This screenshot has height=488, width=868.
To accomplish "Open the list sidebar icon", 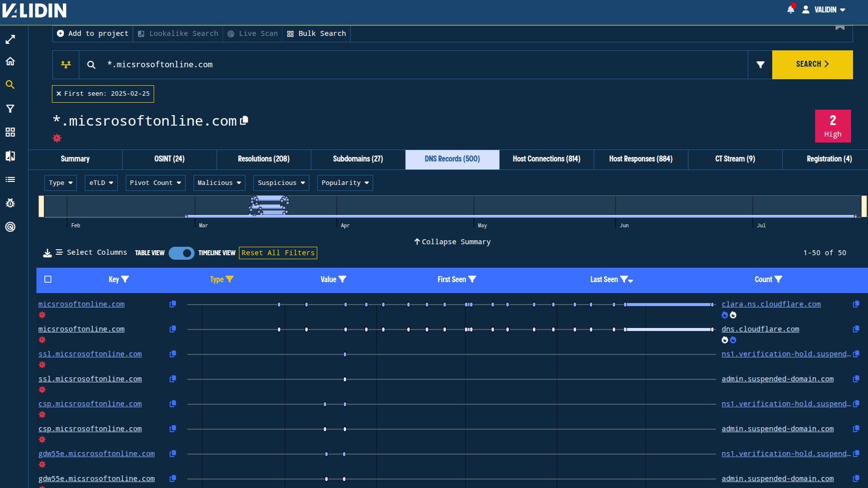I will (10, 179).
